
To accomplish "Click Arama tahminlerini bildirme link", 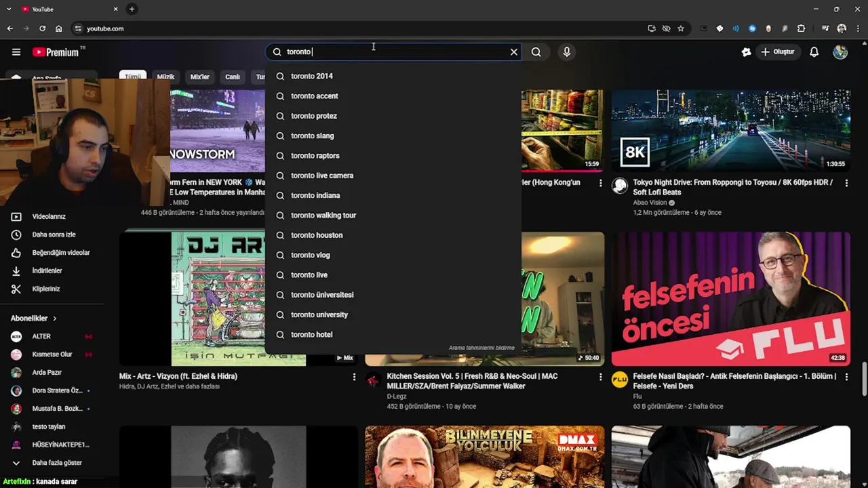I will (x=481, y=348).
